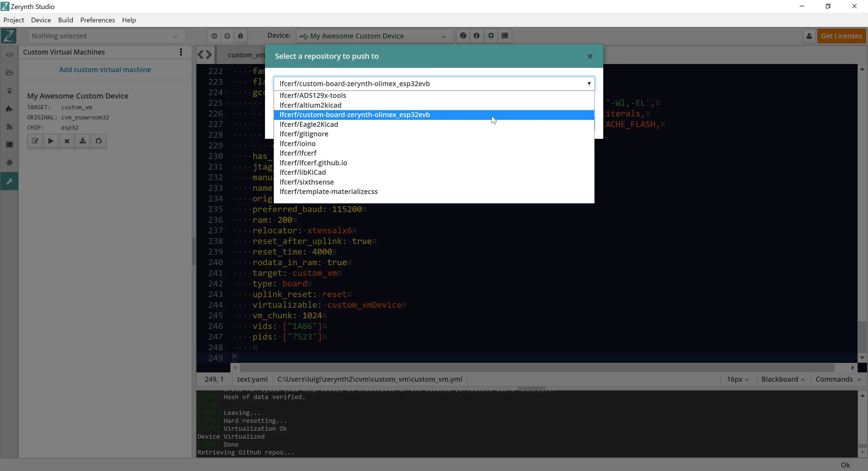This screenshot has height=471, width=868.
Task: Click the edit/pencil icon for custom device
Action: tap(35, 141)
